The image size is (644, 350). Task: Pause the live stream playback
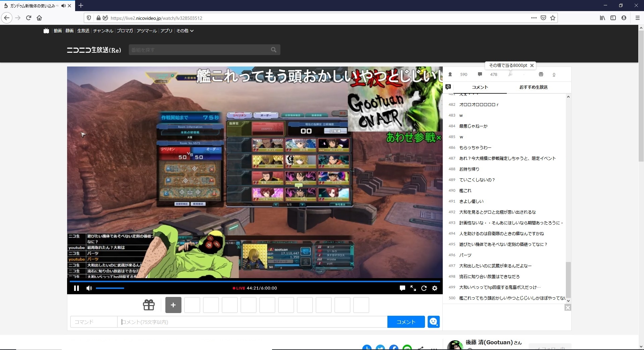[76, 288]
